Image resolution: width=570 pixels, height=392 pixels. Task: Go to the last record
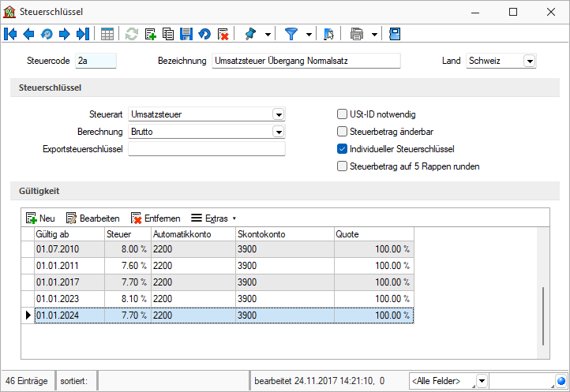tap(82, 34)
